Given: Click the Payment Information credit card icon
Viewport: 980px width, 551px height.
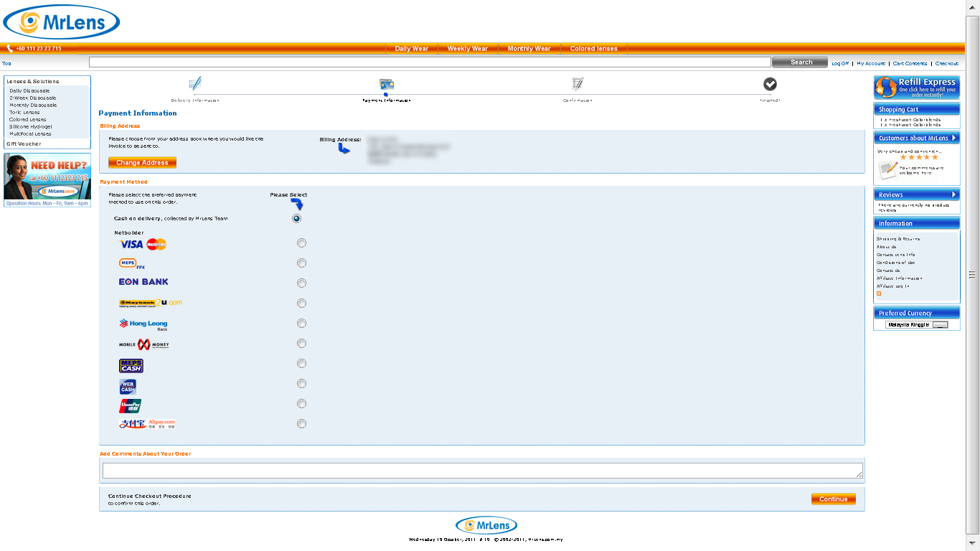Looking at the screenshot, I should pos(387,84).
